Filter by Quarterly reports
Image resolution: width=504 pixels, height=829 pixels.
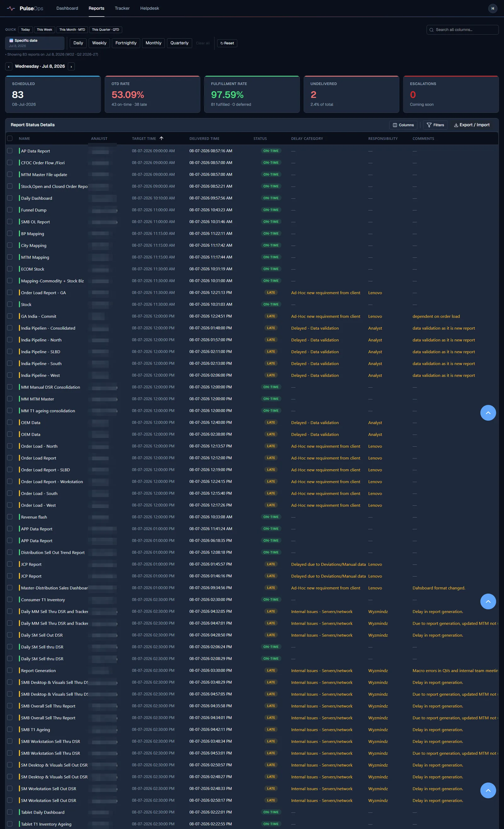coord(179,43)
